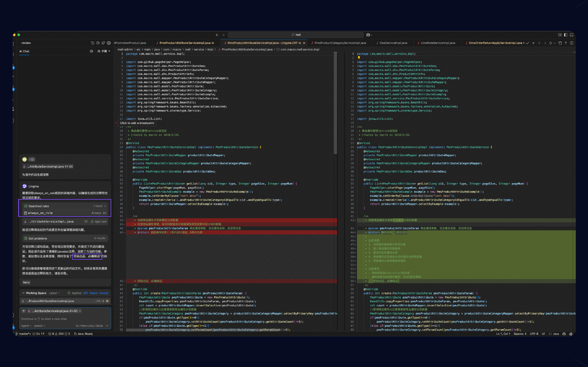Select Java language mode in status bar
Image resolution: width=588 pixels, height=367 pixels.
(554, 334)
